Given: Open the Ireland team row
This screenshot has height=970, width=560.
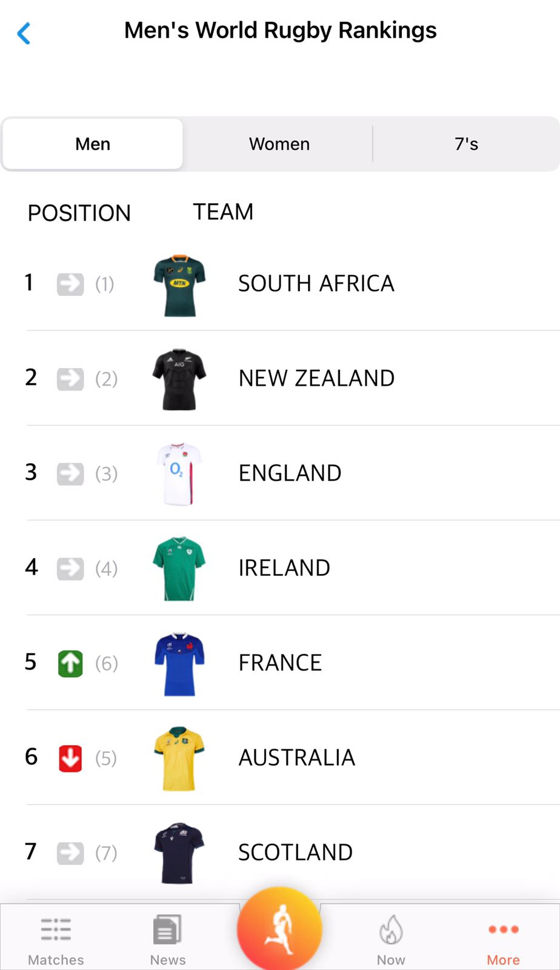Looking at the screenshot, I should click(x=284, y=568).
